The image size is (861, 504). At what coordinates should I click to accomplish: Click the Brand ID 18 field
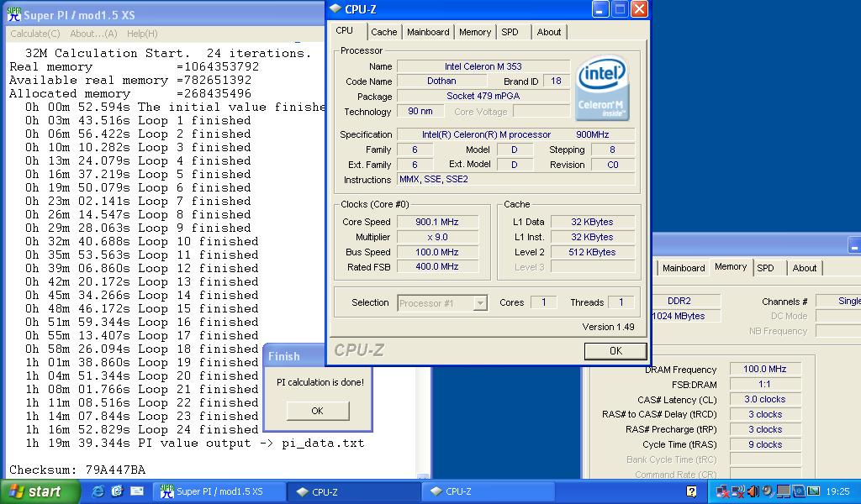click(x=557, y=81)
